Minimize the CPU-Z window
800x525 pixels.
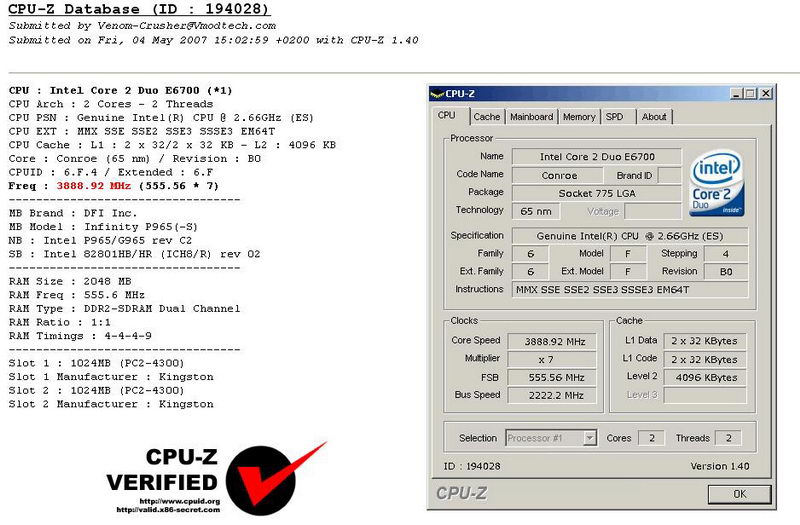tap(736, 93)
